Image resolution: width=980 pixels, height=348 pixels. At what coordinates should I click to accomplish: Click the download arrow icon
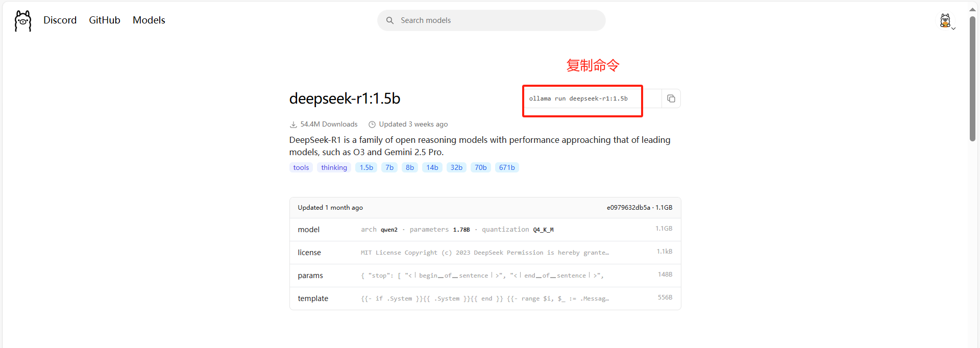click(x=293, y=125)
